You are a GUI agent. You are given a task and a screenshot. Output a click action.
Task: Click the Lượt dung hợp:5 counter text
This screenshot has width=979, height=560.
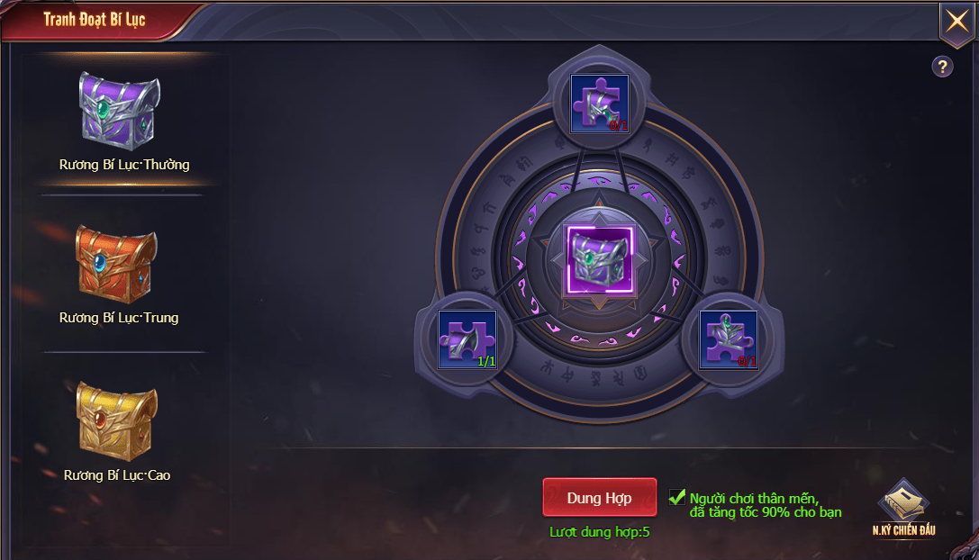(600, 532)
